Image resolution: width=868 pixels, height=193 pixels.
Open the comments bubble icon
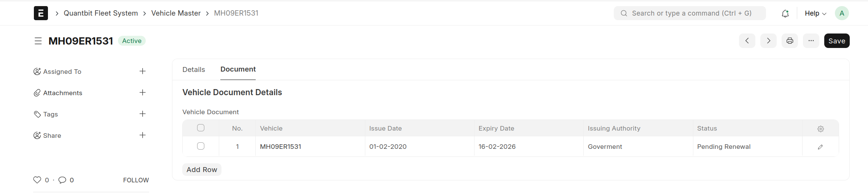[x=62, y=180]
